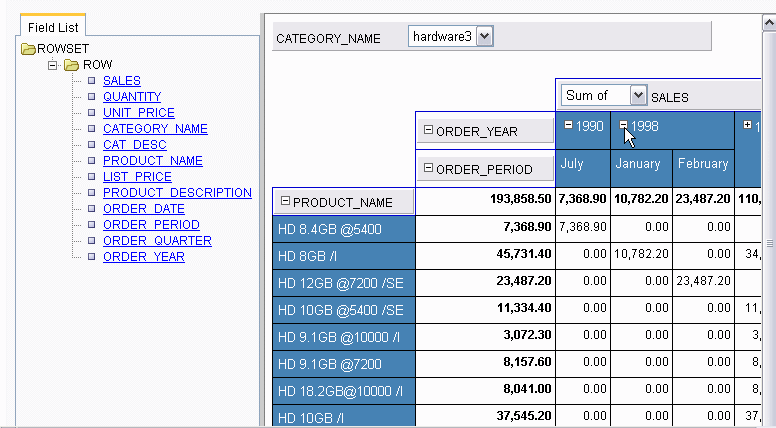The image size is (776, 428).
Task: Click the vertical scrollbar grip
Action: (769, 243)
